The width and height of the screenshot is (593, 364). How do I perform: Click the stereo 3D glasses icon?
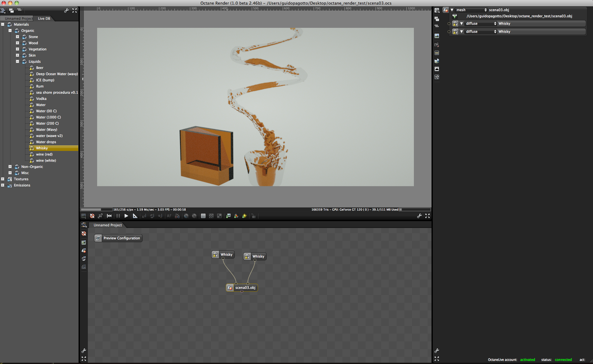pyautogui.click(x=177, y=216)
